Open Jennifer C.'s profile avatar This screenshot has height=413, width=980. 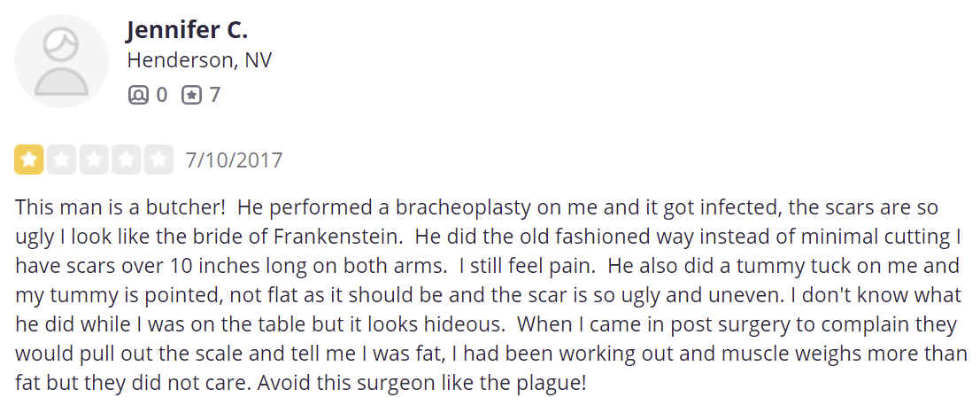(61, 60)
